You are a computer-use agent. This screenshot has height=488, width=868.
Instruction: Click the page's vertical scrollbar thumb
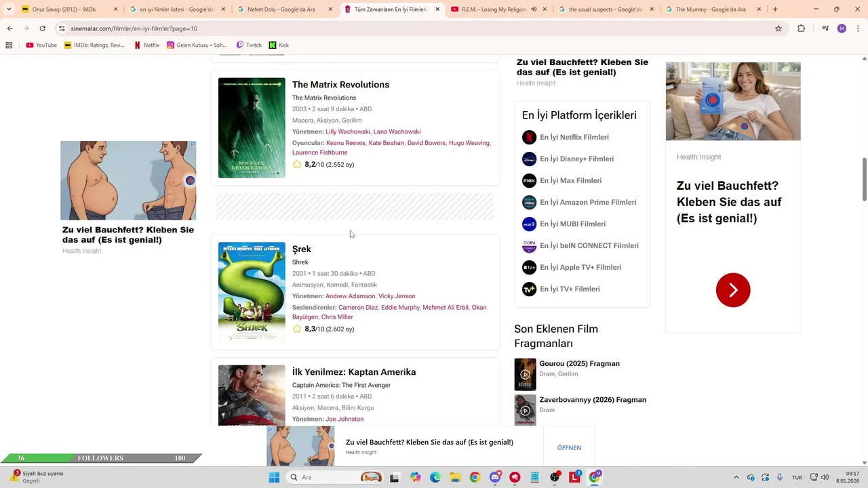pos(864,179)
